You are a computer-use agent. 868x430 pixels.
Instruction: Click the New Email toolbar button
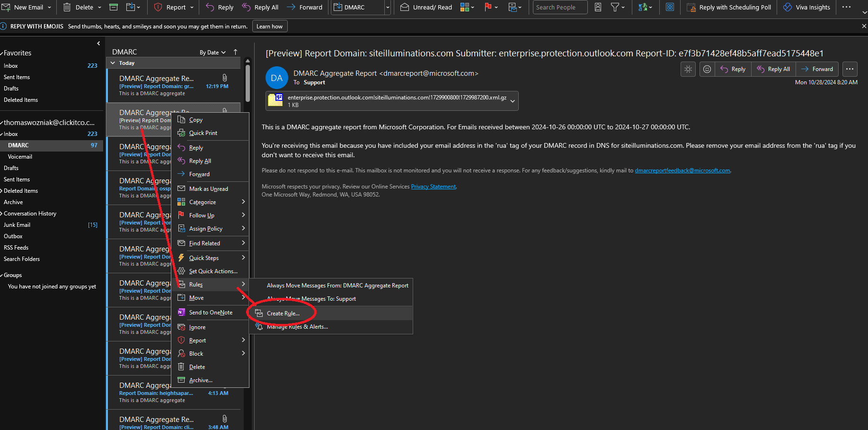pyautogui.click(x=24, y=7)
